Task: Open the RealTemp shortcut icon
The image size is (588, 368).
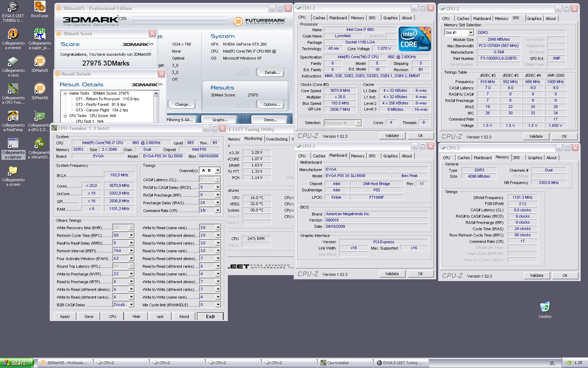Action: tap(13, 121)
